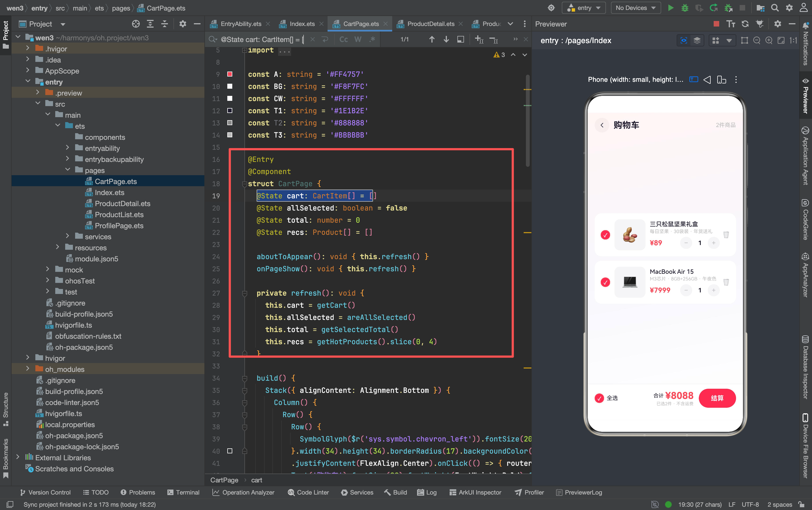Screen dimensions: 812x510
Task: Open CodeGenie side panel
Action: (x=806, y=219)
